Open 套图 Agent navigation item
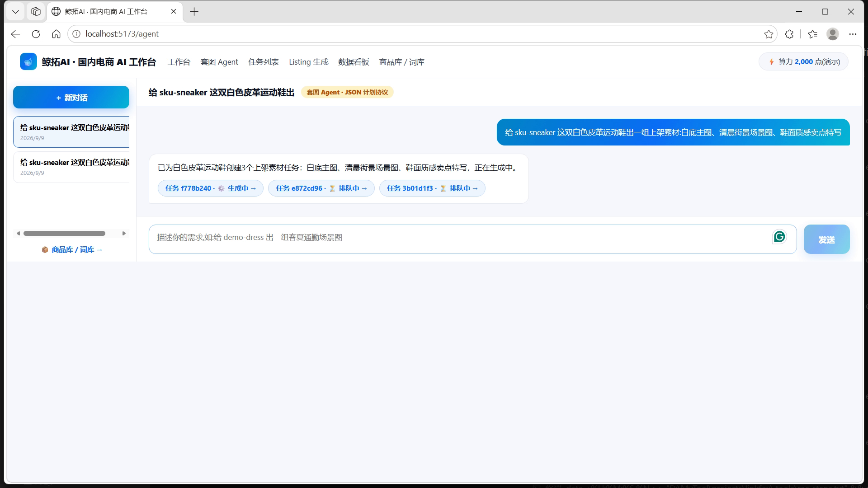Viewport: 868px width, 488px height. pyautogui.click(x=219, y=62)
